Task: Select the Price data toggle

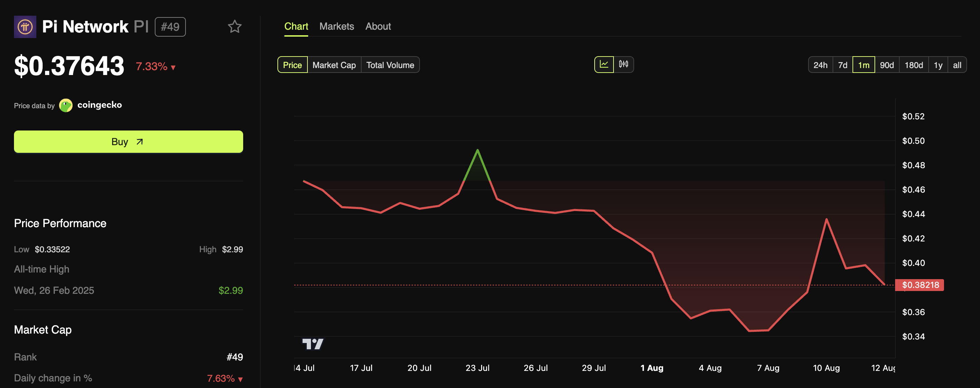Action: coord(292,65)
